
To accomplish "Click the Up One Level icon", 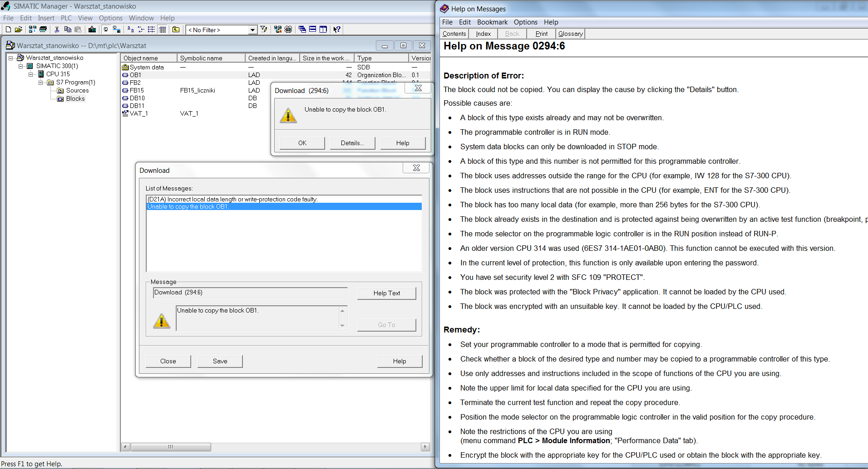I will [x=176, y=29].
